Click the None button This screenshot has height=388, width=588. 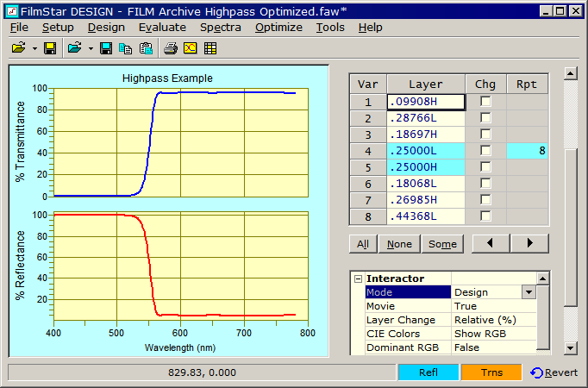(399, 244)
